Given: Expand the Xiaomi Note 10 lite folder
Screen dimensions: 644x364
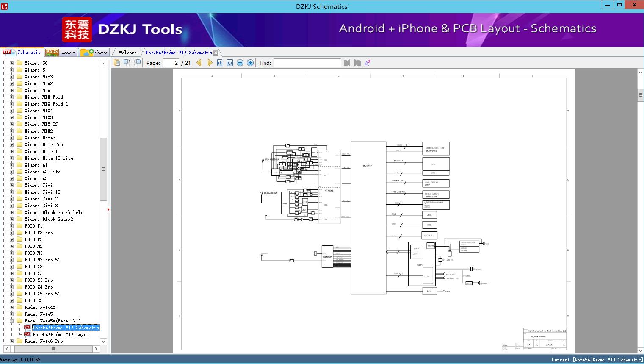Looking at the screenshot, I should pyautogui.click(x=12, y=158).
